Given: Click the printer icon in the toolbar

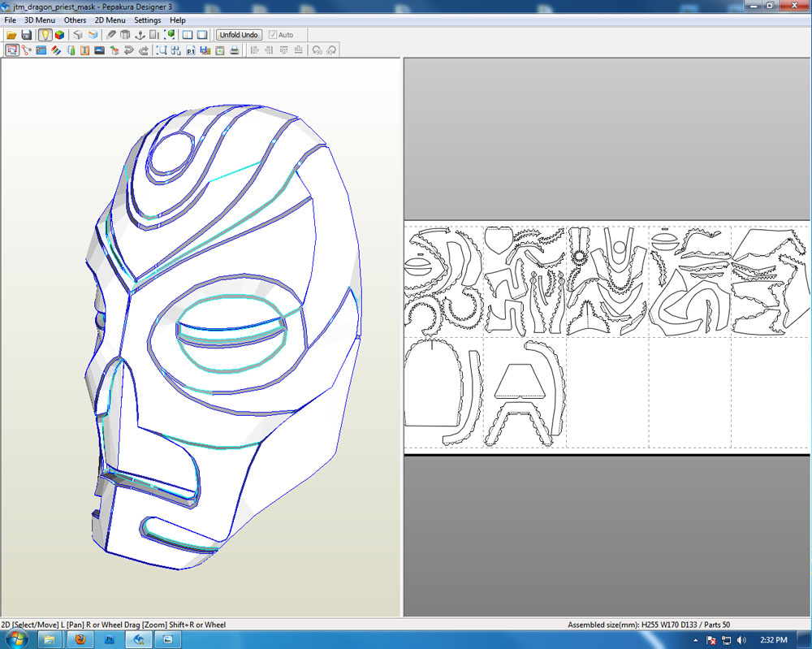Looking at the screenshot, I should pyautogui.click(x=235, y=50).
